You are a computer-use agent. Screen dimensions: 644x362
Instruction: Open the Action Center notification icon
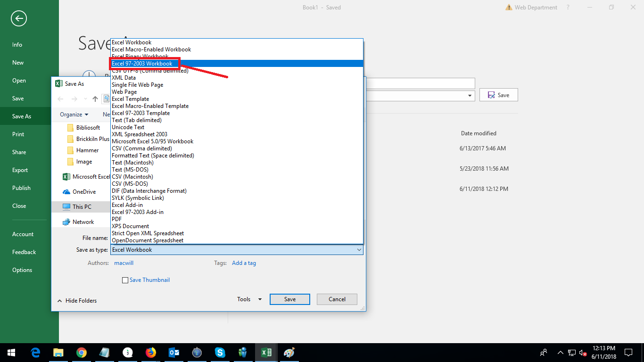(628, 352)
